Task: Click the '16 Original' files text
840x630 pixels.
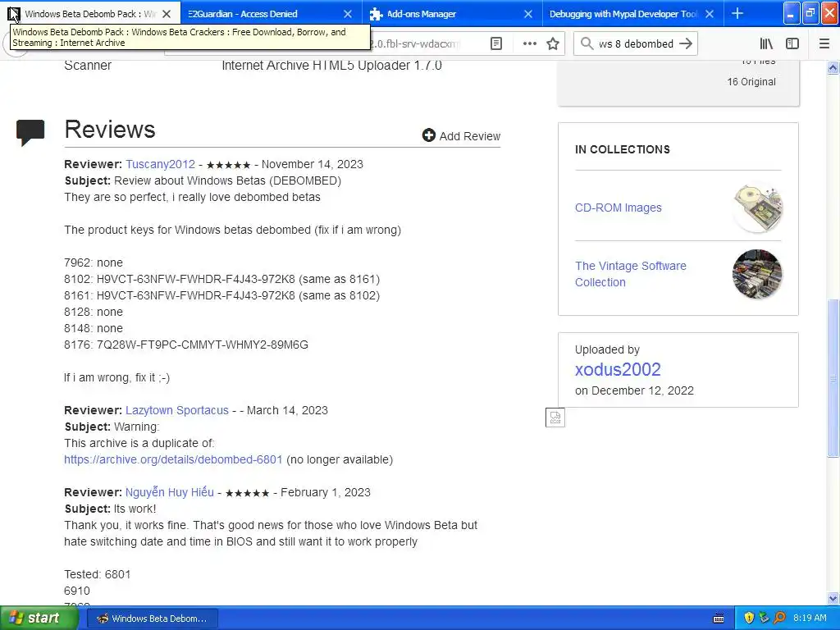Action: point(751,81)
